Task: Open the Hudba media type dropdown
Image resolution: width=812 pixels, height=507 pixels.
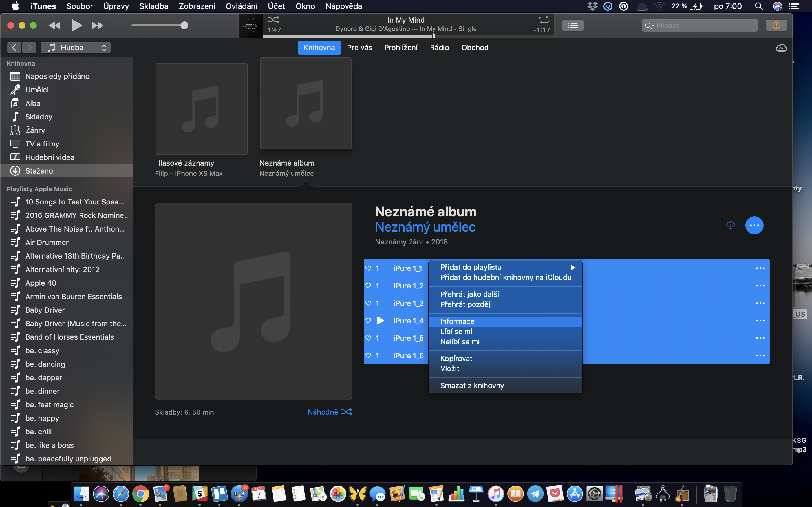Action: pyautogui.click(x=76, y=48)
